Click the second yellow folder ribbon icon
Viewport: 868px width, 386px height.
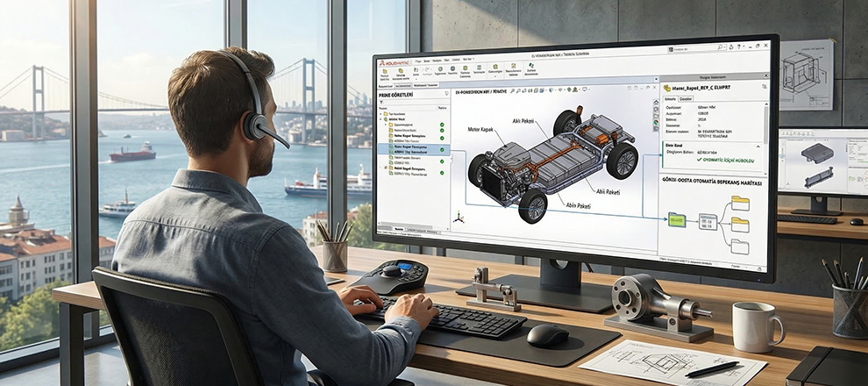click(x=401, y=70)
